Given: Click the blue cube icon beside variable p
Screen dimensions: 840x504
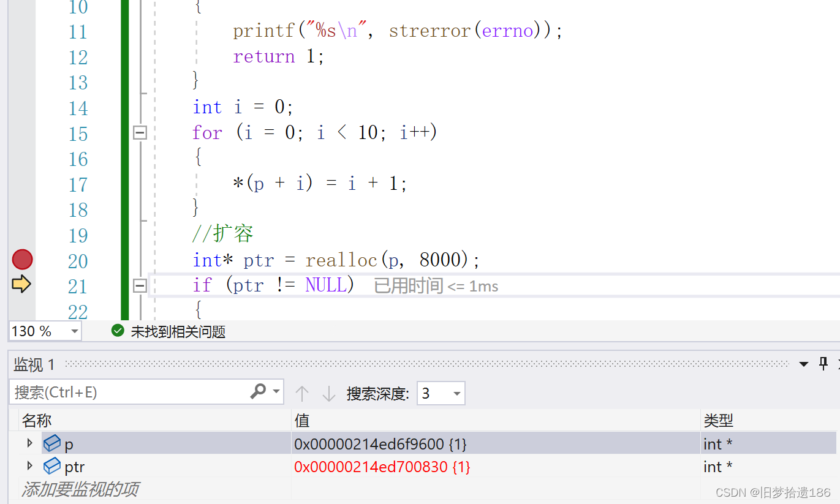Looking at the screenshot, I should click(x=51, y=443).
